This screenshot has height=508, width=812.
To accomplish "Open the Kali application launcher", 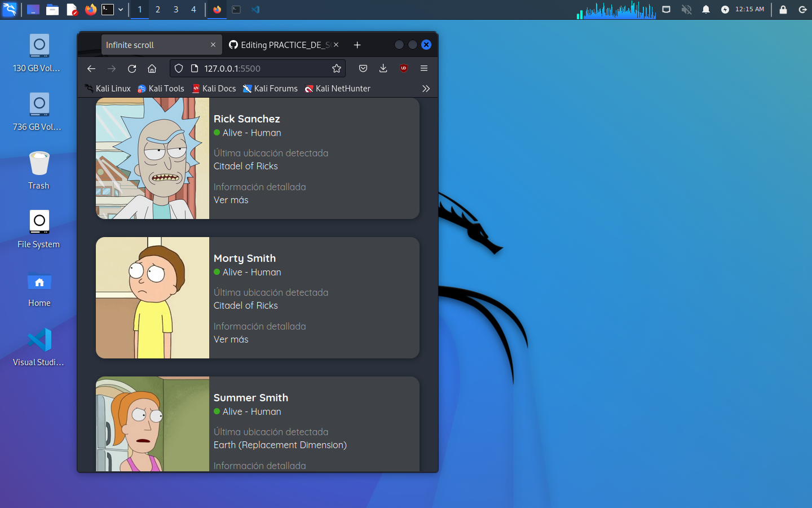I will tap(10, 9).
